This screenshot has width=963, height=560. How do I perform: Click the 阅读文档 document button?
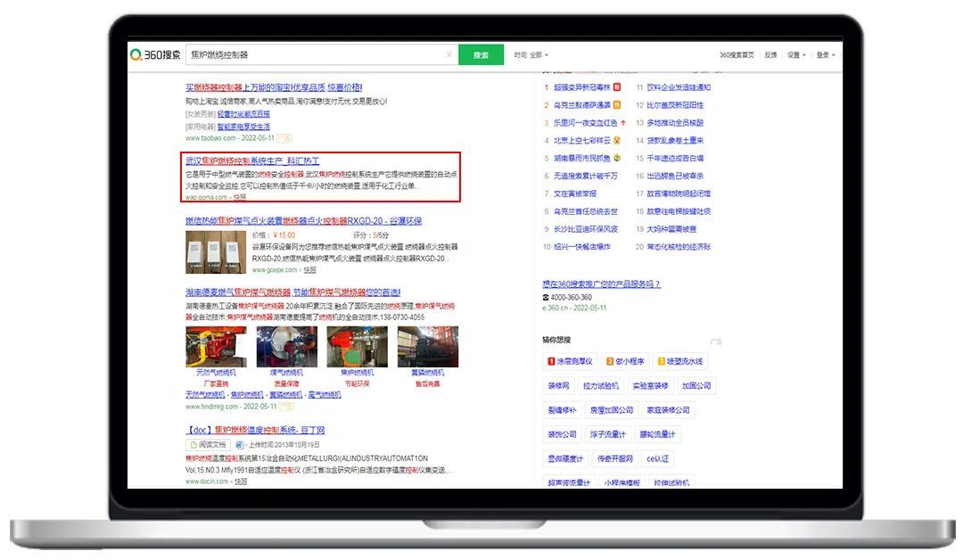208,444
